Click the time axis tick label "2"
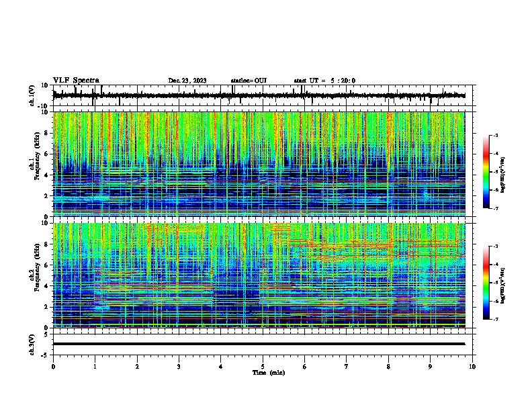The height and width of the screenshot is (411, 532). [x=137, y=367]
